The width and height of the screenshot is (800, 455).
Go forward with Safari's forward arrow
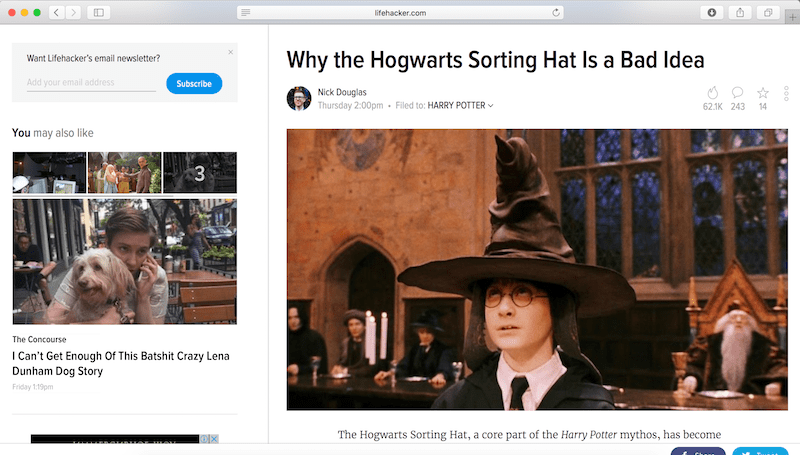pyautogui.click(x=73, y=12)
